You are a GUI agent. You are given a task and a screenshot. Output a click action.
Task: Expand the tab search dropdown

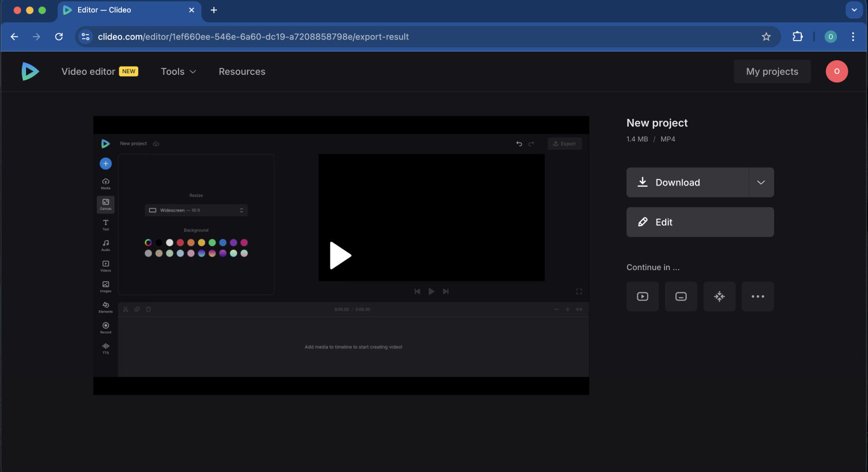point(854,10)
